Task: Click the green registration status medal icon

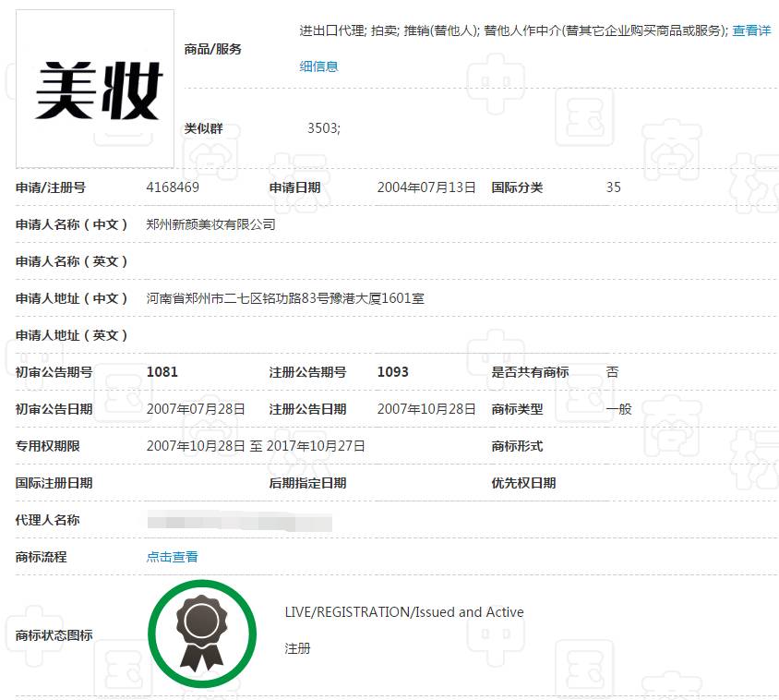Action: (x=202, y=633)
